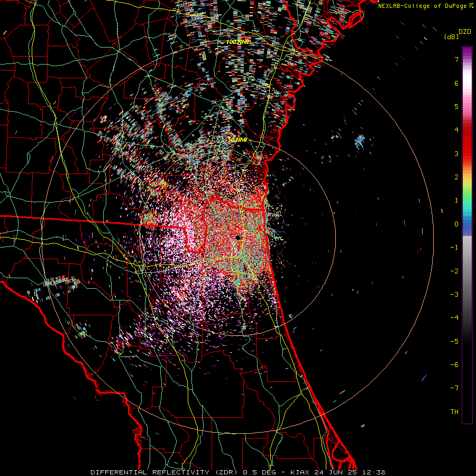This screenshot has width=476, height=476.
Task: Click the -6 dB scale label
Action: 454,365
